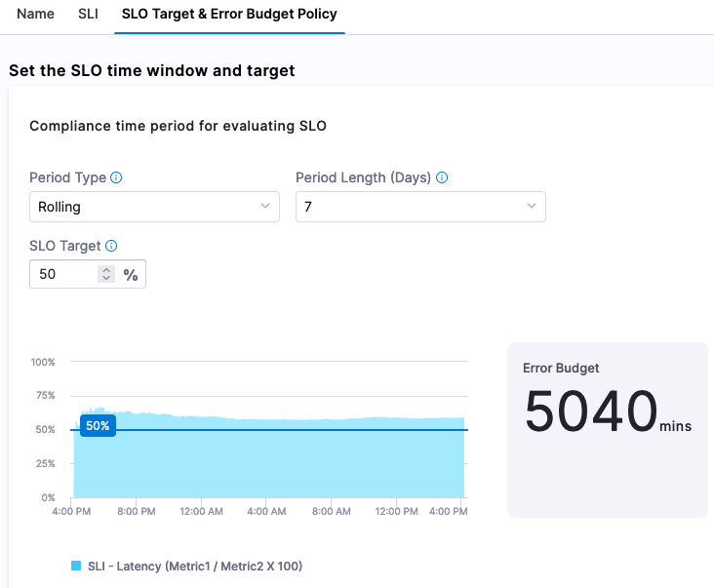The width and height of the screenshot is (714, 588).
Task: Click the Error Budget 5040 mins card
Action: (607, 429)
